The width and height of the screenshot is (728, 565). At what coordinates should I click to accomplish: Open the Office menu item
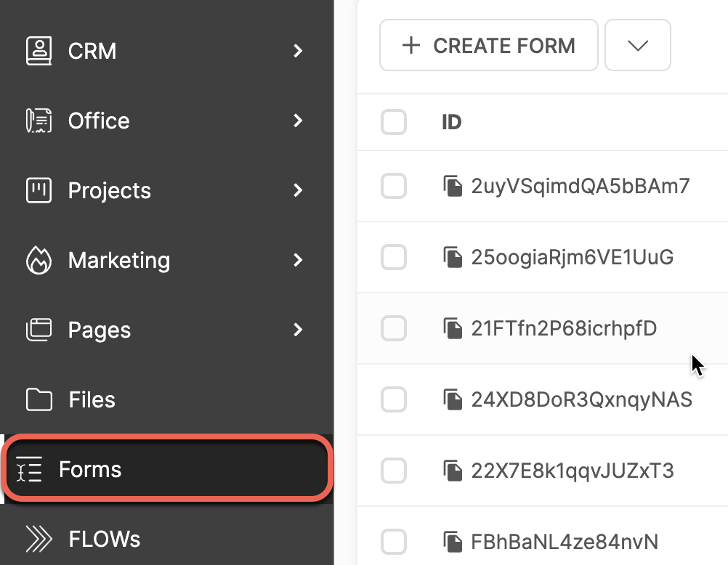pos(166,121)
